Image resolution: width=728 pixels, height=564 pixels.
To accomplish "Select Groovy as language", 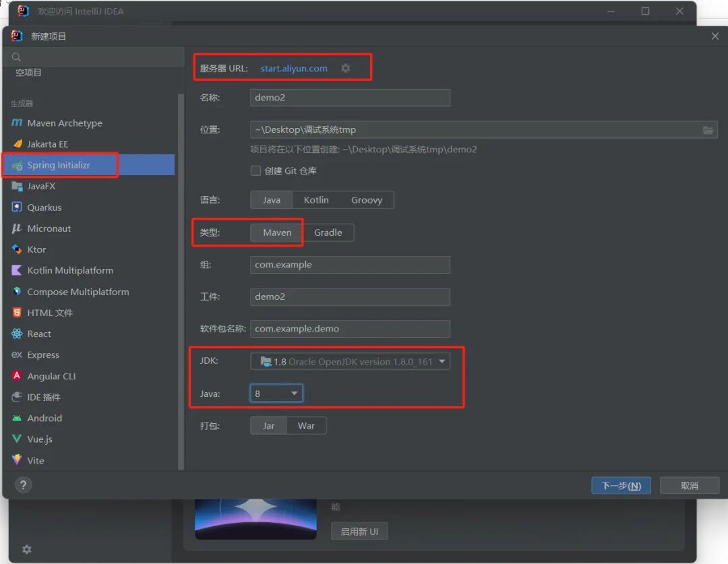I will tap(367, 200).
